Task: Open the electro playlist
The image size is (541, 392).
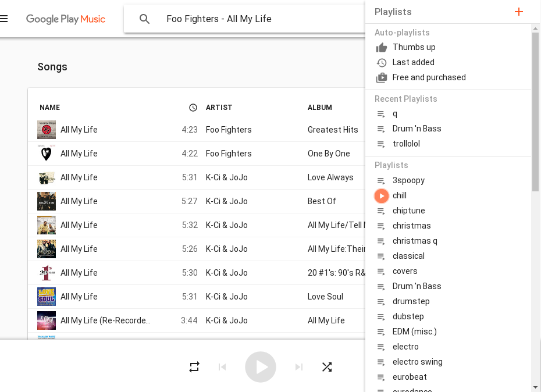Action: (x=405, y=347)
